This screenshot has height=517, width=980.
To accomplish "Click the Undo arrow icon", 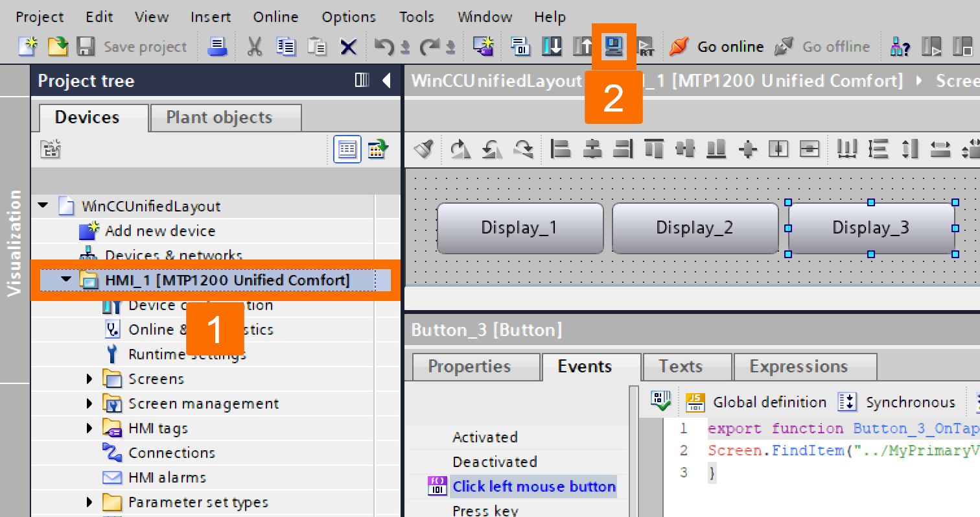I will tap(384, 46).
